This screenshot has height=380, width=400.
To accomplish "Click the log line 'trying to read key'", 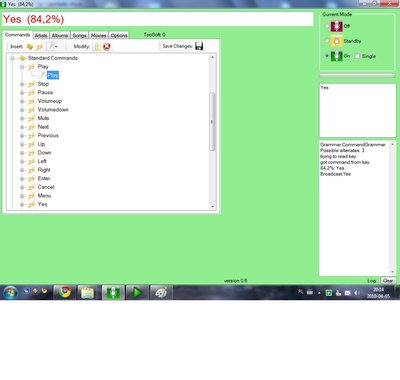I will pos(338,157).
